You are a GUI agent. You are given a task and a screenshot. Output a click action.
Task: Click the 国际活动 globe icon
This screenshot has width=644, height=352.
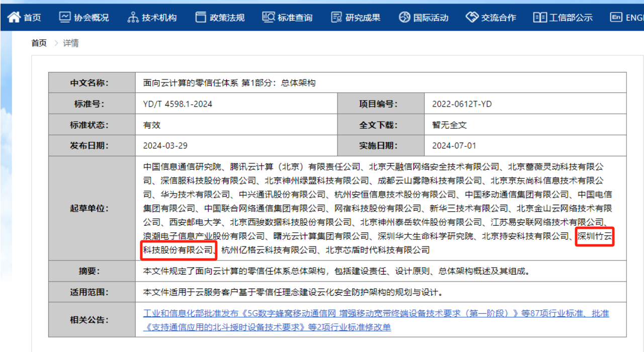405,18
